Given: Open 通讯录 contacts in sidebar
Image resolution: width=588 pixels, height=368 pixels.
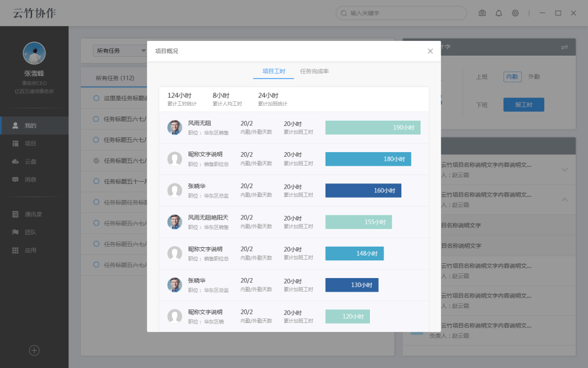Looking at the screenshot, I should [34, 214].
